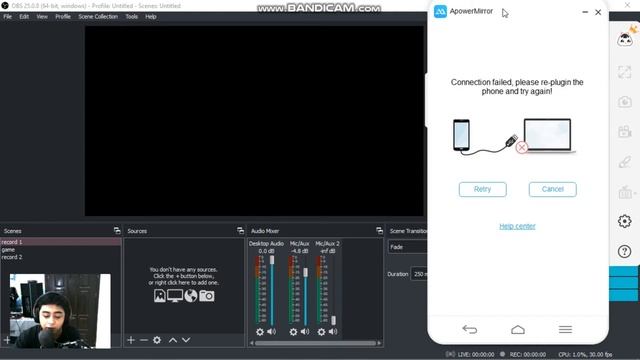Open Mic/Aux settings gear
The image size is (640, 360).
293,332
